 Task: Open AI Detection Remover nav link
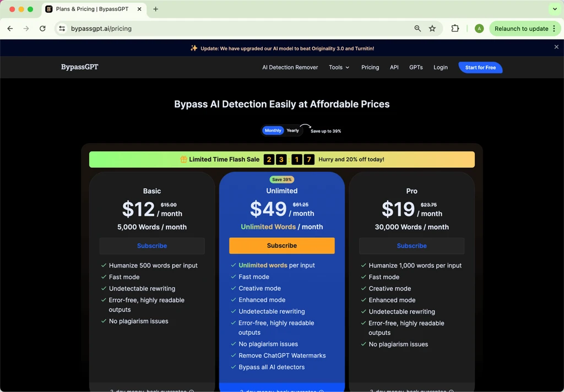[290, 67]
